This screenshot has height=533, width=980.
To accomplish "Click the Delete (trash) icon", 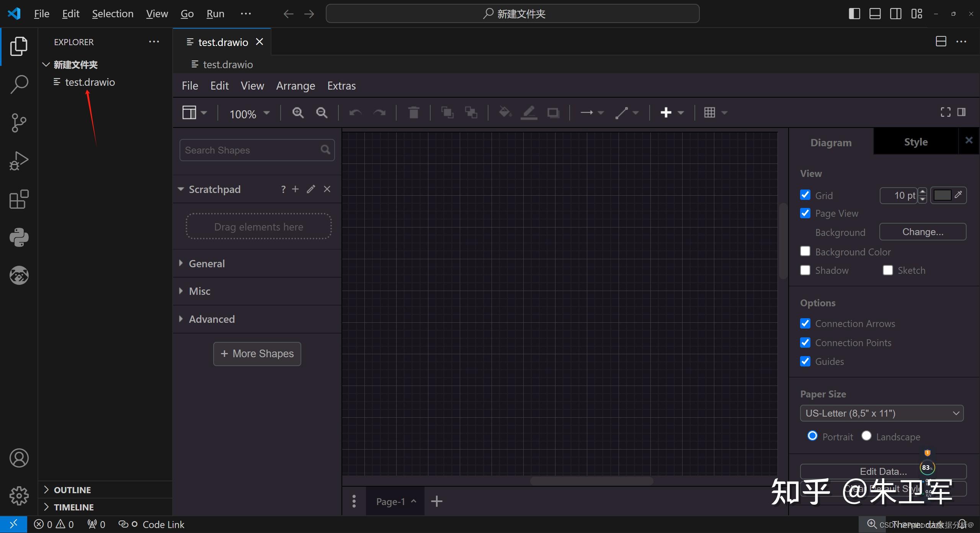I will pos(413,113).
